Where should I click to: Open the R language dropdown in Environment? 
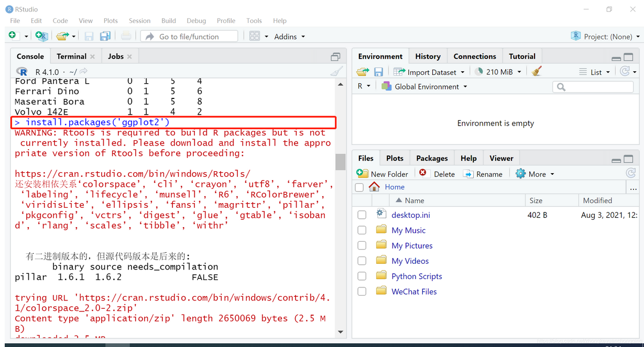pyautogui.click(x=364, y=86)
